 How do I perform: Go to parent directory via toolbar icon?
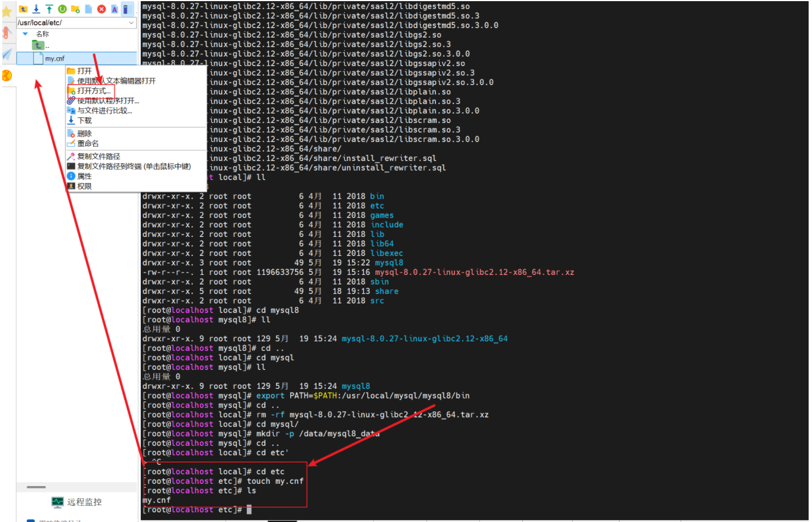[x=23, y=9]
